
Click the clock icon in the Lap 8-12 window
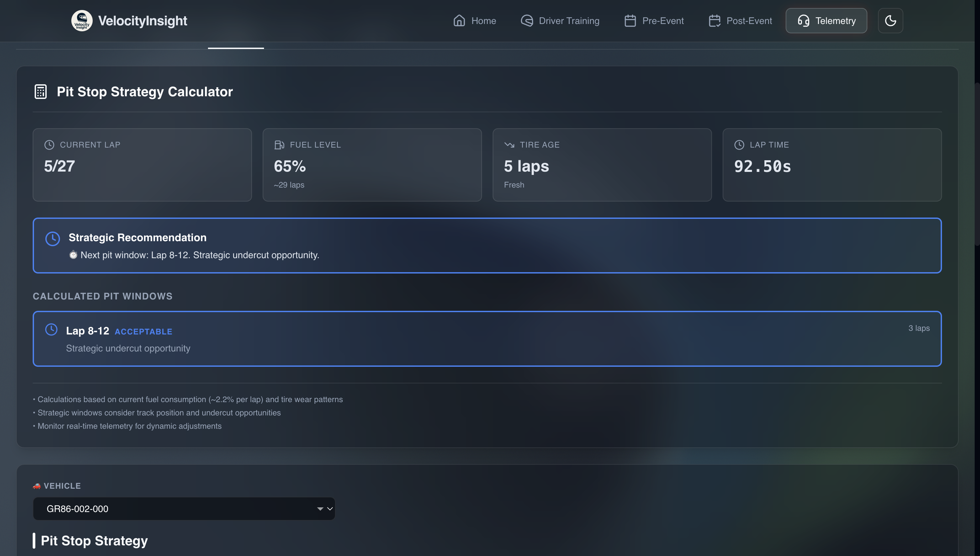point(51,329)
